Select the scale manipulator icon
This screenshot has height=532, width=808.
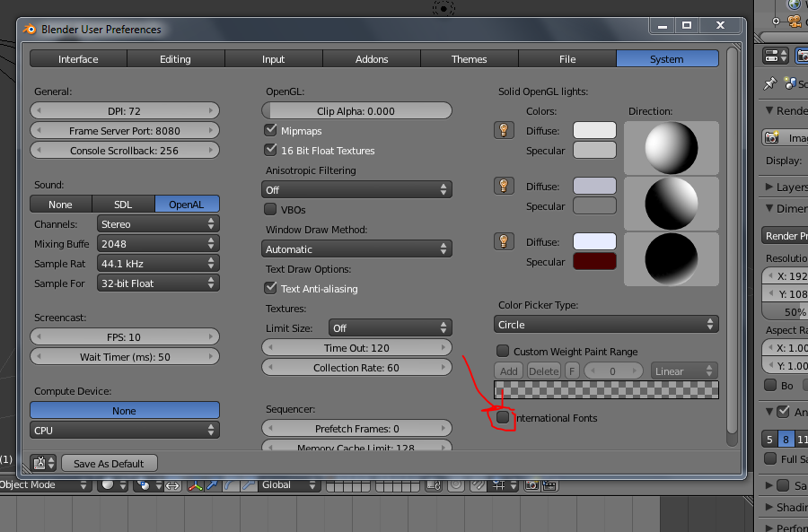coord(249,485)
